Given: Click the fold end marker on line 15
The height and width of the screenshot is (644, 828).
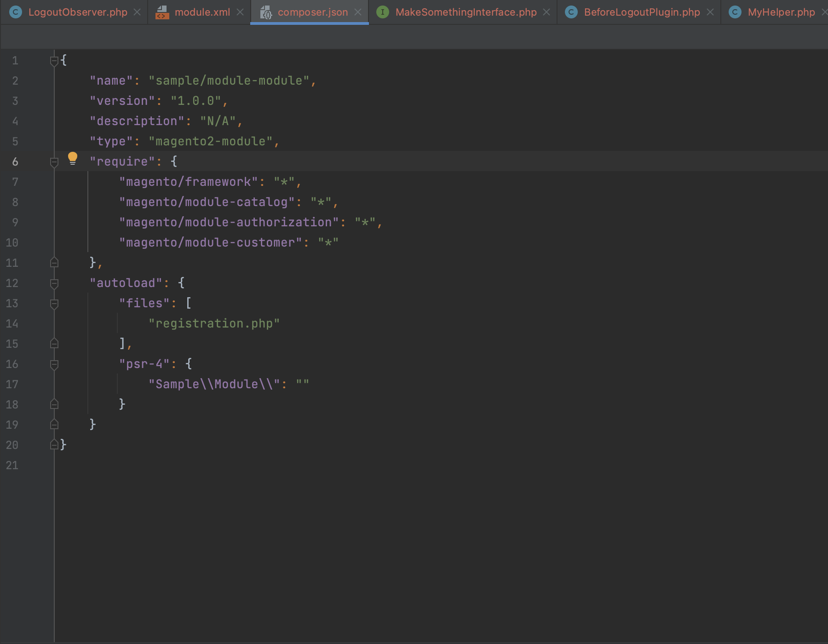Looking at the screenshot, I should 54,344.
